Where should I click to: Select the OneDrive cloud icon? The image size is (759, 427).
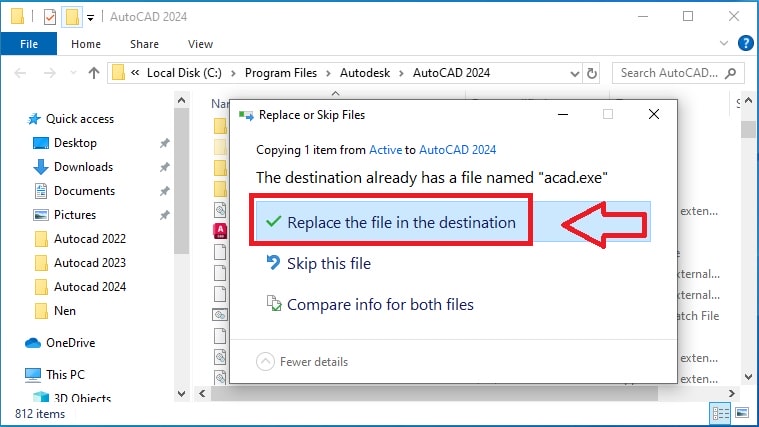[x=33, y=343]
